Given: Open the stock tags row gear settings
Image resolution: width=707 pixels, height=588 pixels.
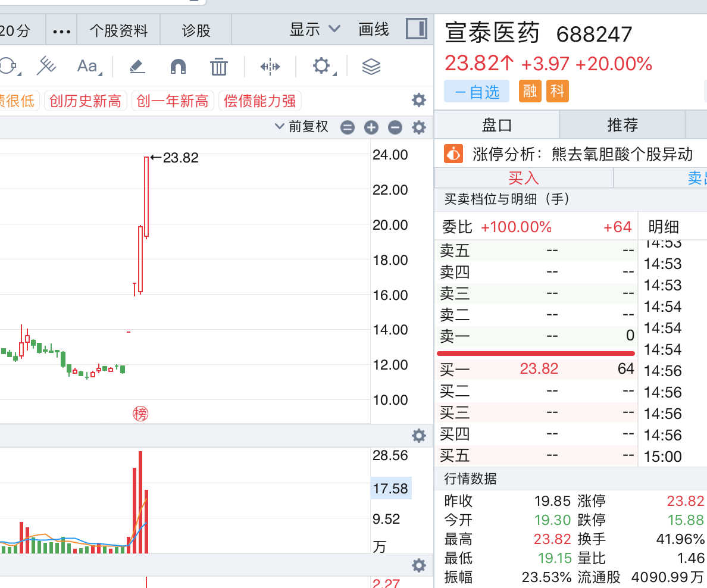Looking at the screenshot, I should click(419, 100).
